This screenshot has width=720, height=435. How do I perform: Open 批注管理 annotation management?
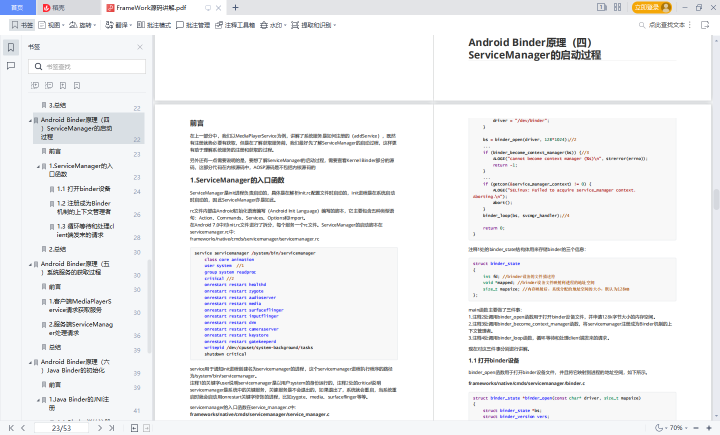[193, 25]
